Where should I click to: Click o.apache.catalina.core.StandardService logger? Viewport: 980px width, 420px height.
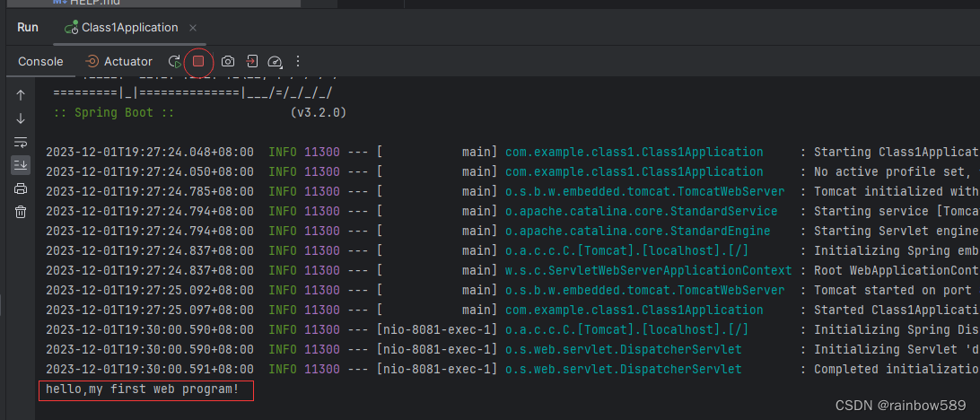[642, 211]
